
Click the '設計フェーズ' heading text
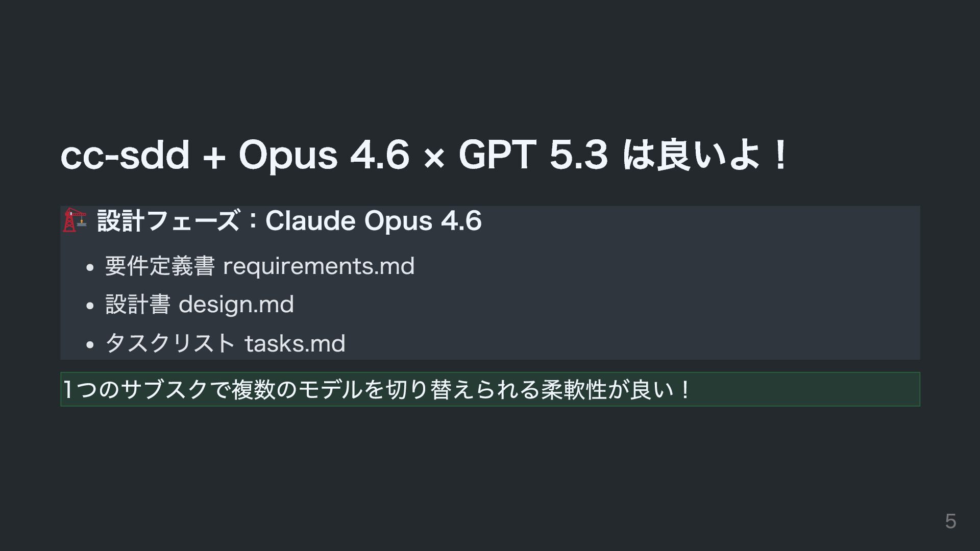tap(168, 221)
